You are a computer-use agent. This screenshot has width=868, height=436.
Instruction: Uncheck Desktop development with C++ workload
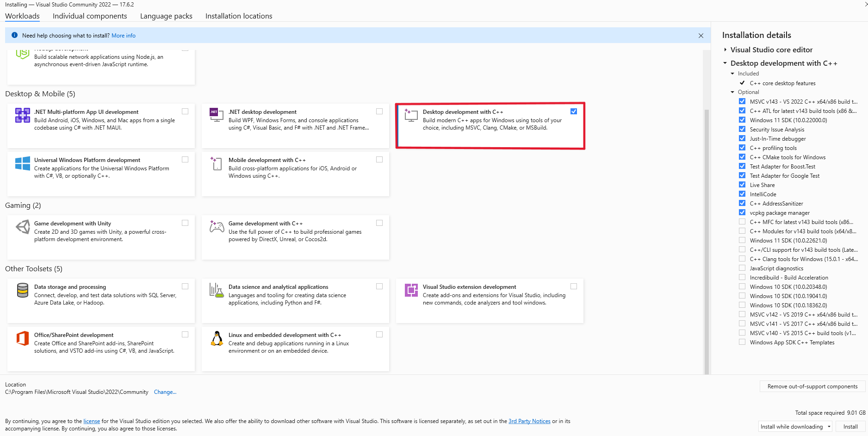pyautogui.click(x=574, y=111)
